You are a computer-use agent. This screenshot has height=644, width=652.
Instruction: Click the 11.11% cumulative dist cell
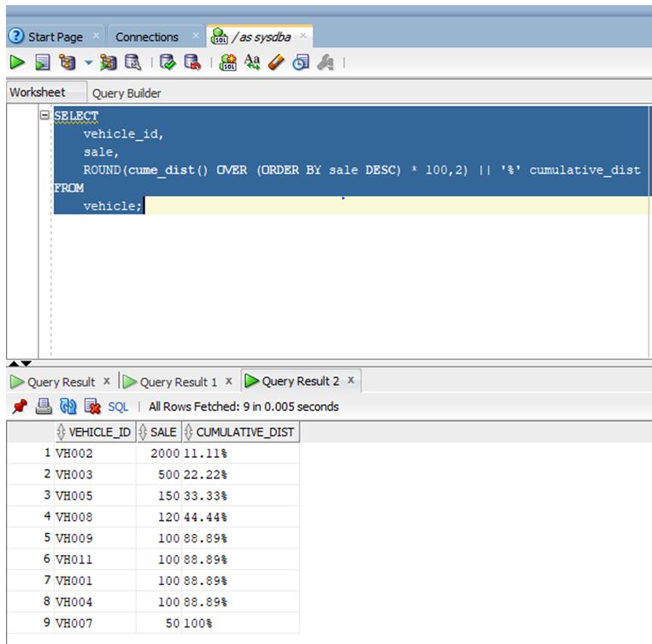tap(241, 453)
